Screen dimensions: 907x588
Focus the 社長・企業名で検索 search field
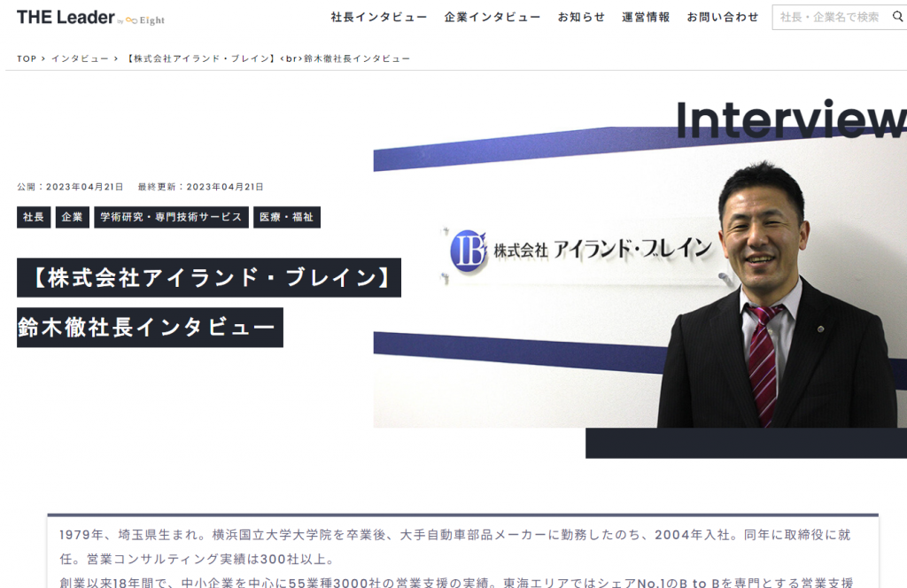pos(830,17)
